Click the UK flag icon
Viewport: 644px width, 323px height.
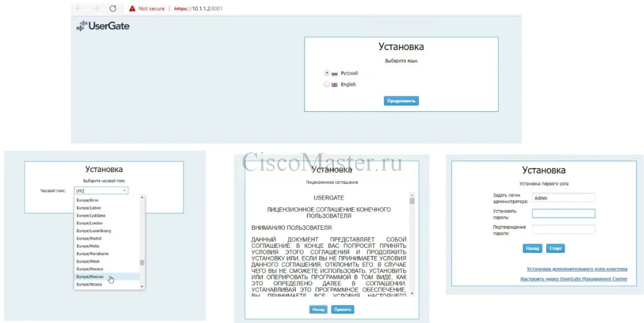[335, 85]
